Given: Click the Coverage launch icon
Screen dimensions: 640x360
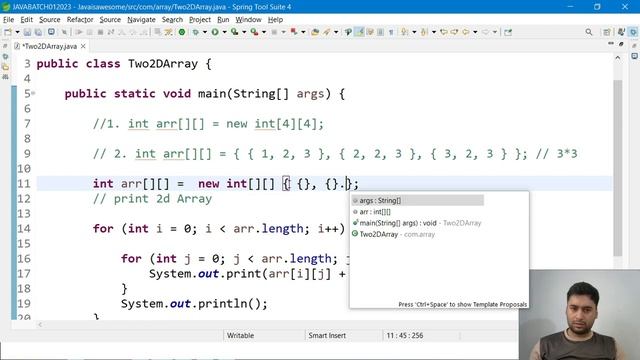Looking at the screenshot, I should coord(235,32).
